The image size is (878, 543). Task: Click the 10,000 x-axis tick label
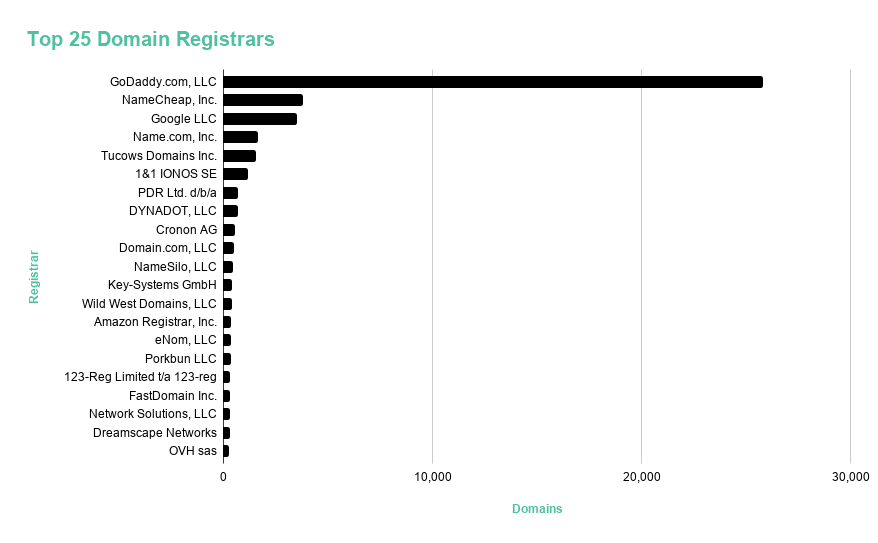tap(432, 478)
